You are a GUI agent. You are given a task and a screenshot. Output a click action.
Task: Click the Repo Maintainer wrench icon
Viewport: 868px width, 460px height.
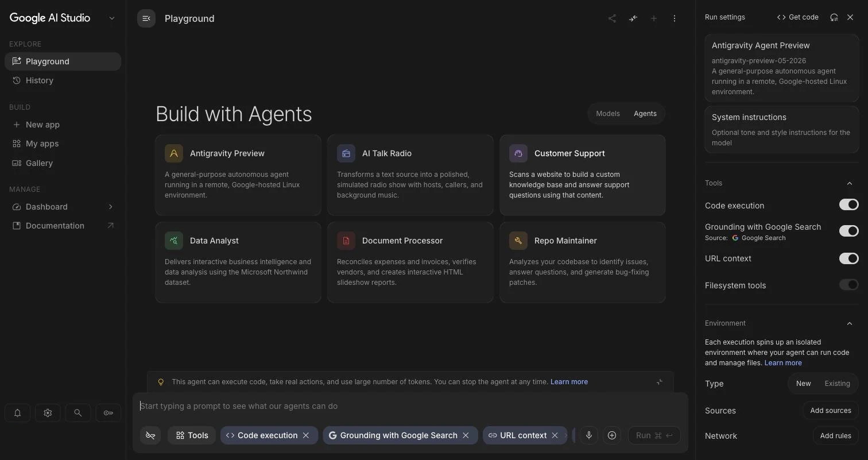point(518,241)
